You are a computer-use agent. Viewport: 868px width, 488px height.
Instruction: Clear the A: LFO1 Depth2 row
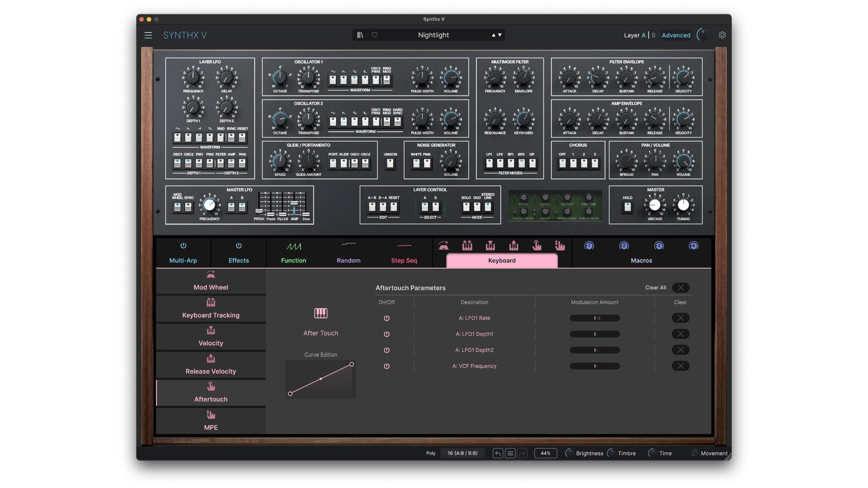(x=680, y=350)
